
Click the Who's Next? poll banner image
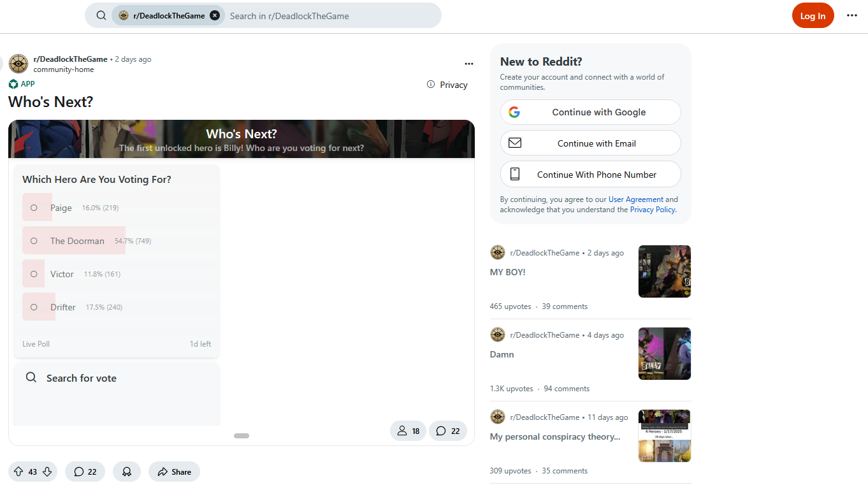click(x=242, y=139)
